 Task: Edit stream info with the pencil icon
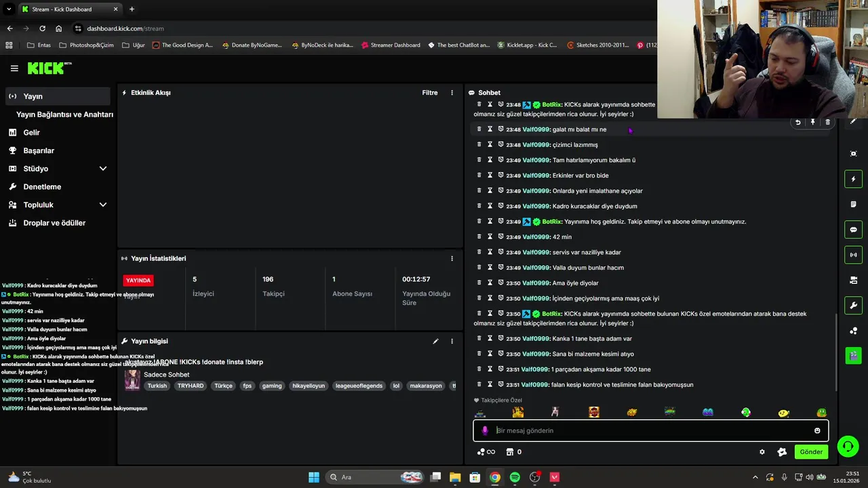coord(436,341)
